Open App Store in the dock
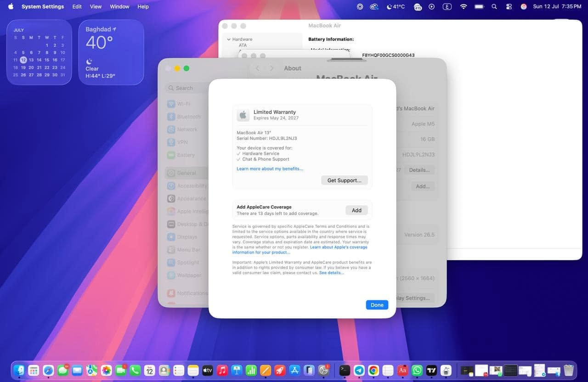588x382 pixels. 295,370
